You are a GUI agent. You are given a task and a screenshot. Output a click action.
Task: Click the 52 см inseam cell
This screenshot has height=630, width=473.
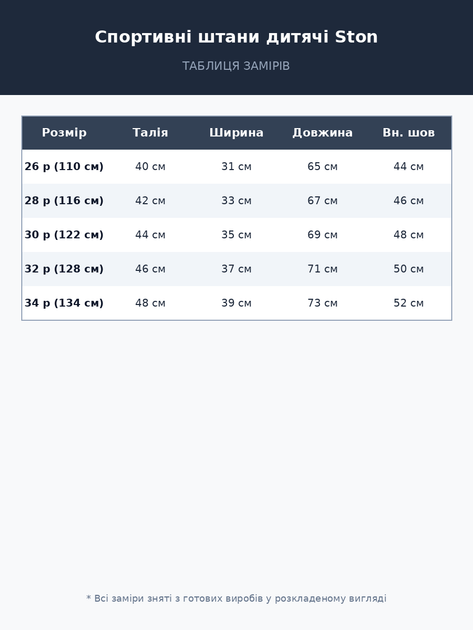408,303
